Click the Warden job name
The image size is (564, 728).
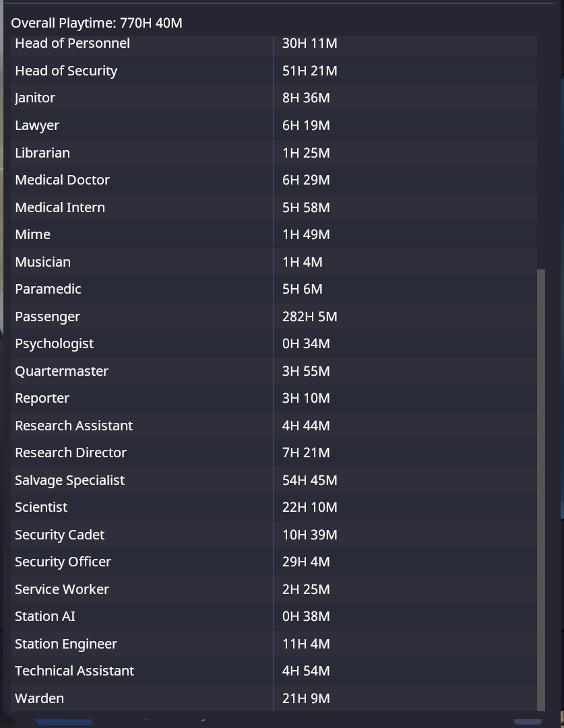click(39, 698)
